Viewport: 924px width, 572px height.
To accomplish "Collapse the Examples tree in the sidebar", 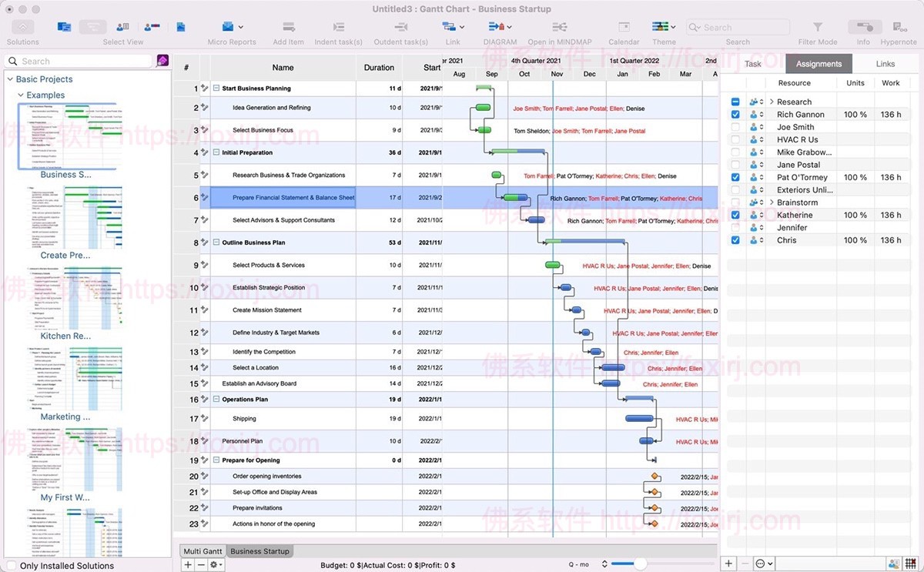I will [x=20, y=94].
